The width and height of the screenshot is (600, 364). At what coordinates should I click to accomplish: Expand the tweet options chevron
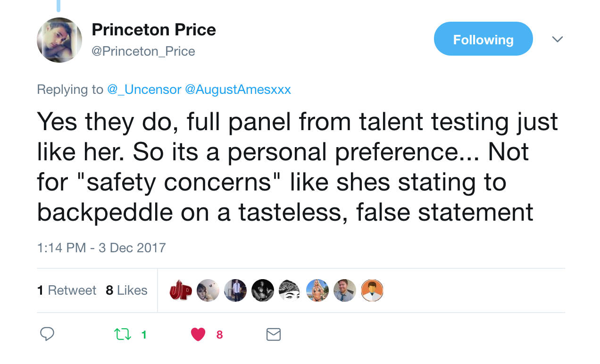pyautogui.click(x=558, y=39)
